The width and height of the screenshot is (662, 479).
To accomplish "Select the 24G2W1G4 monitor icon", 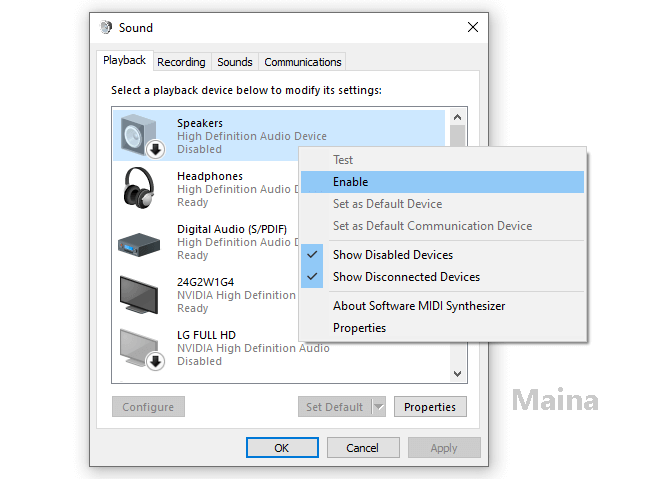I will click(x=139, y=295).
